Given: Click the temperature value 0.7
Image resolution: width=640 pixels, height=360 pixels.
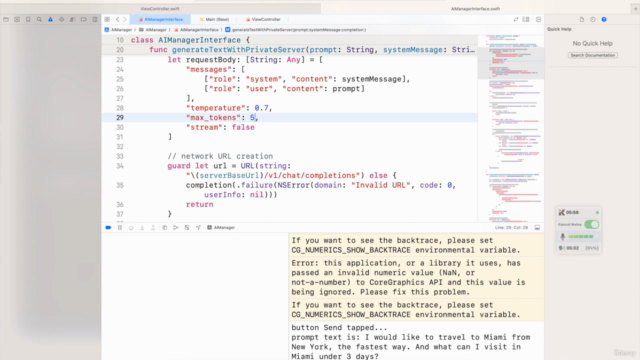Looking at the screenshot, I should (x=262, y=108).
